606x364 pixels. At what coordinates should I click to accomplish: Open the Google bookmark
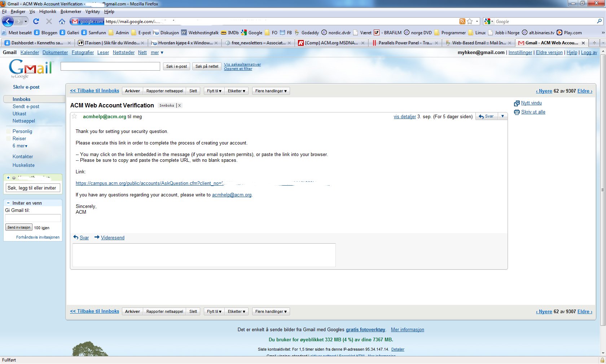[252, 32]
